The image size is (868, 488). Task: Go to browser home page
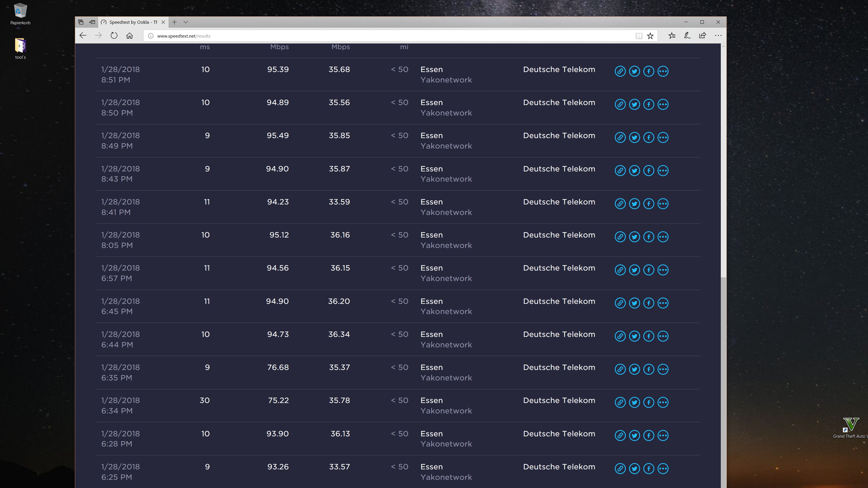coord(129,36)
